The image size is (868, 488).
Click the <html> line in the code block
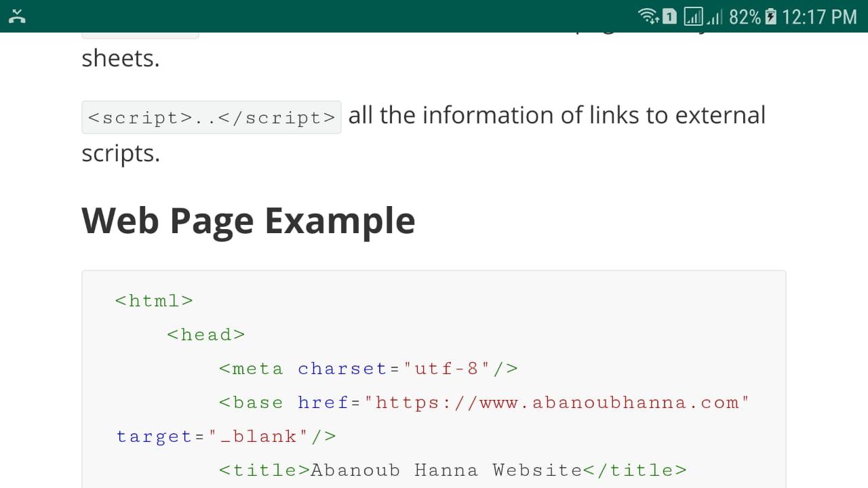tap(155, 300)
